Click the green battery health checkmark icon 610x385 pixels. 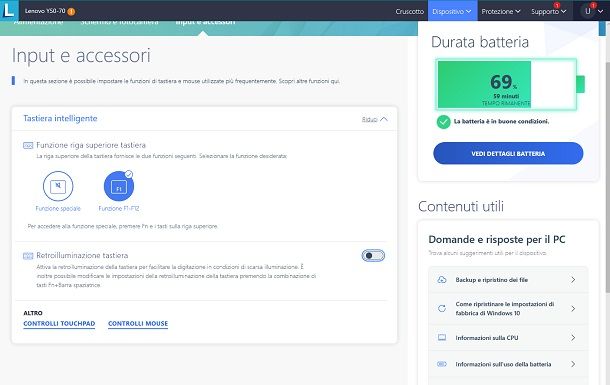(443, 122)
